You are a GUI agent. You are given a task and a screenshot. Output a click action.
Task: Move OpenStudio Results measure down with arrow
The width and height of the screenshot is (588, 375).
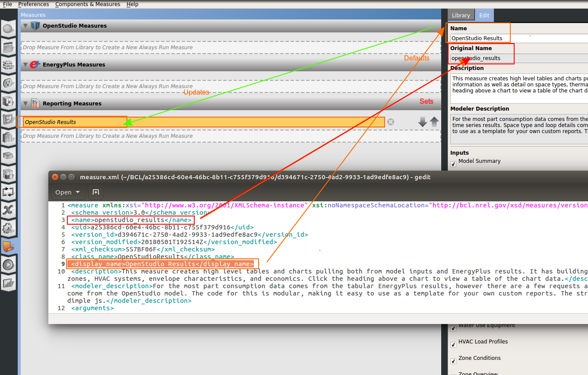(x=423, y=122)
